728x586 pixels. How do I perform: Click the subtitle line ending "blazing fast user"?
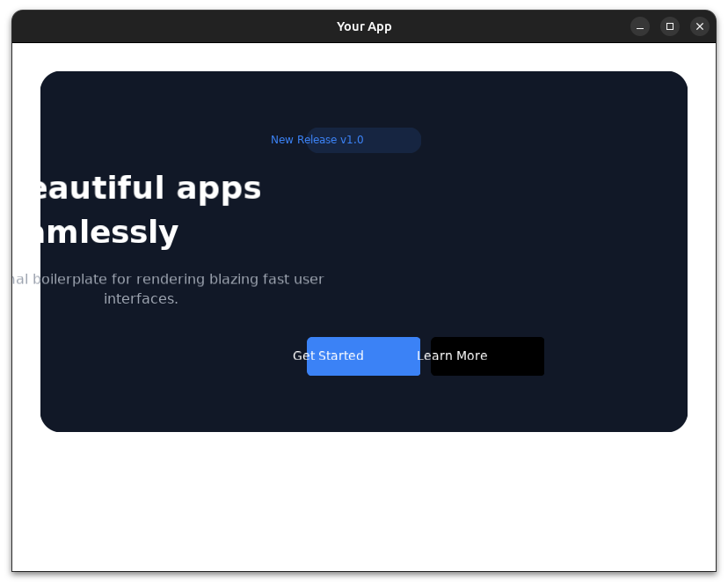[168, 279]
